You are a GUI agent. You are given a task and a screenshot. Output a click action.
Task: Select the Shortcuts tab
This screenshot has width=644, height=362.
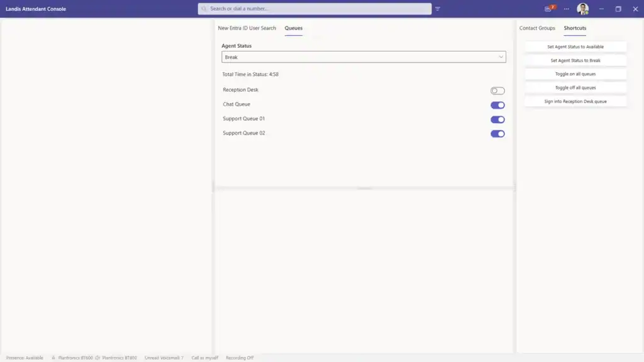(576, 28)
